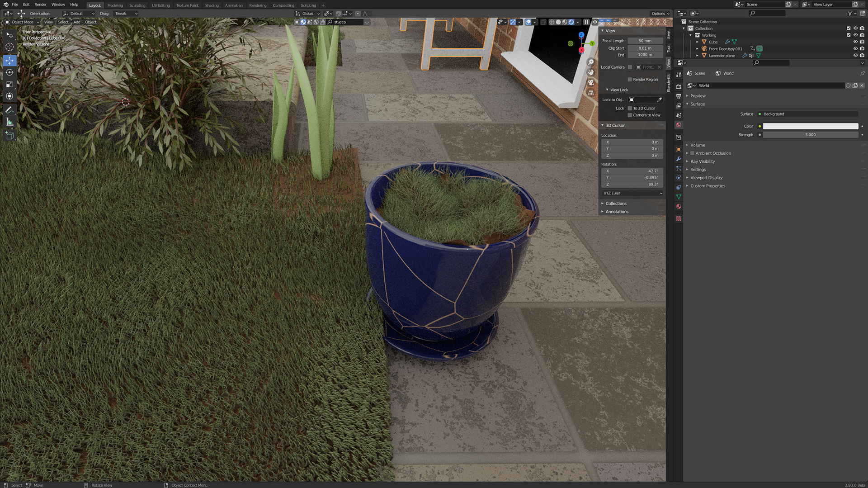This screenshot has width=868, height=488.
Task: Open the File menu
Action: click(15, 5)
